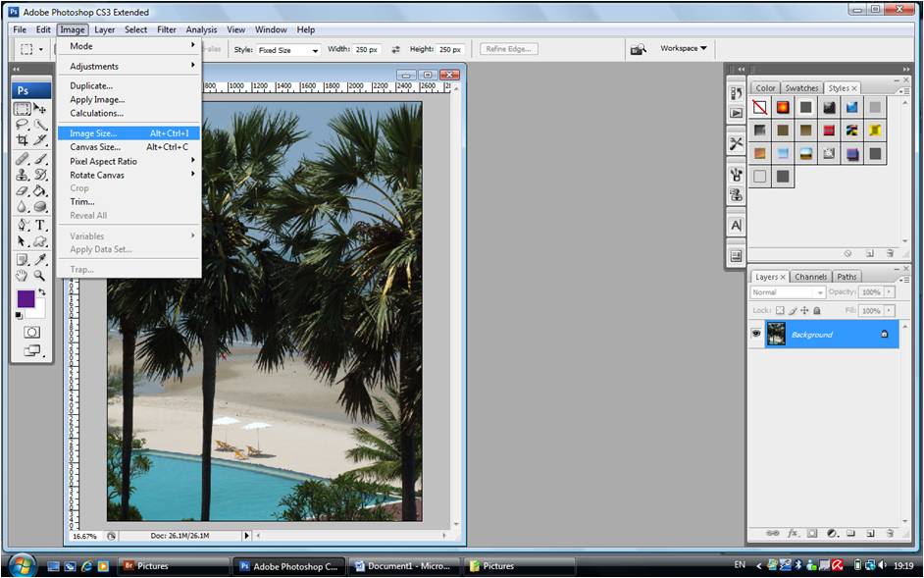Toggle lock transparent pixels in Layers panel

pos(780,310)
